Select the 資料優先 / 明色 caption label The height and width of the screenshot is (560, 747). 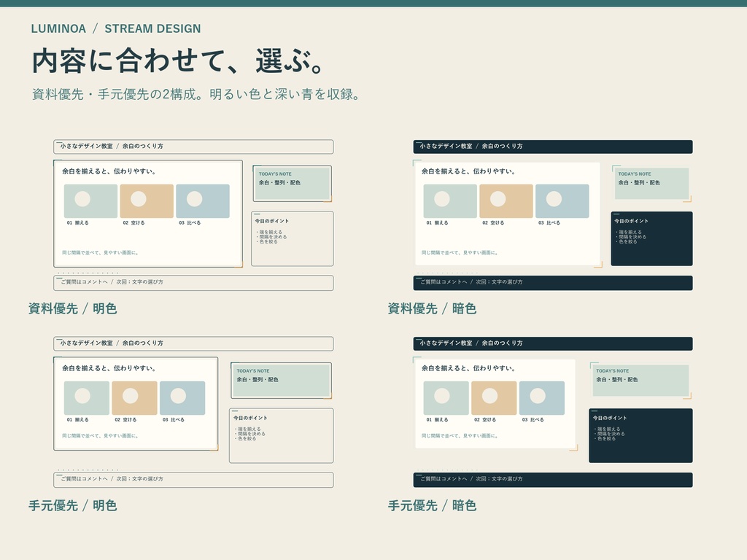click(72, 308)
